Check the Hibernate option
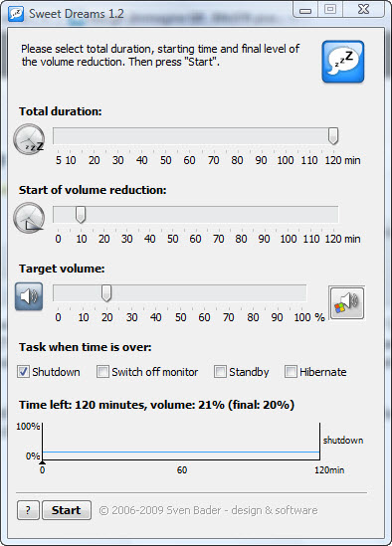 tap(291, 372)
